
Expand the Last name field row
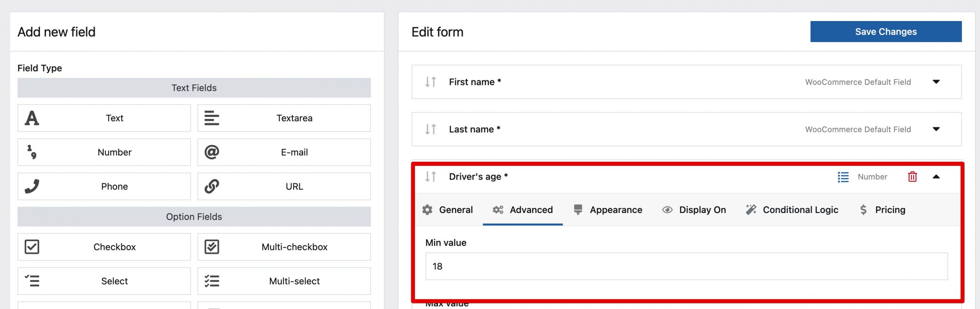(x=936, y=129)
